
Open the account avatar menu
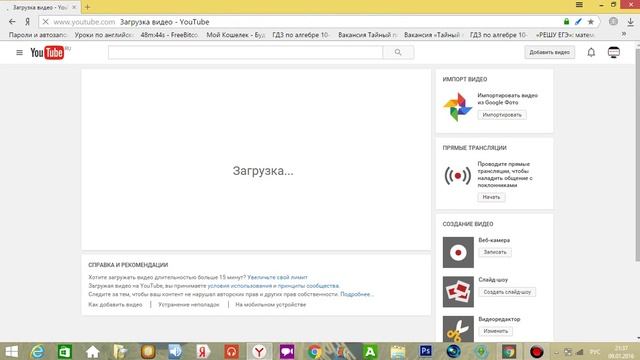[614, 52]
